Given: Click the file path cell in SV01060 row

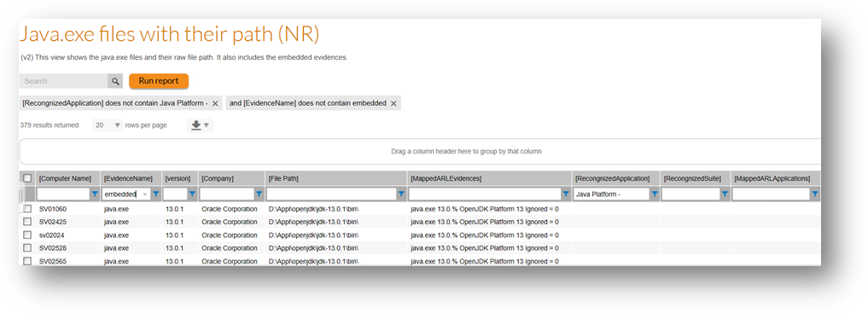Looking at the screenshot, I should (x=313, y=209).
